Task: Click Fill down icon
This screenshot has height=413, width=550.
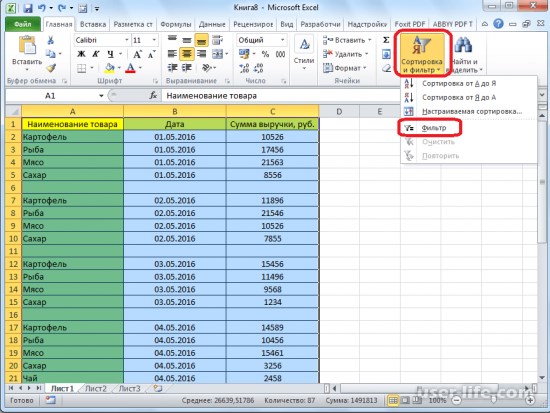Action: point(386,54)
